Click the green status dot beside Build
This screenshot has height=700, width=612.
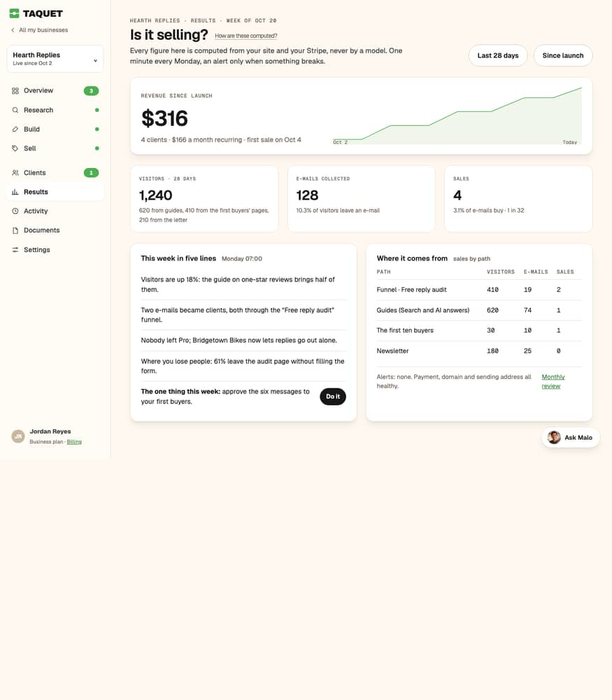click(97, 129)
